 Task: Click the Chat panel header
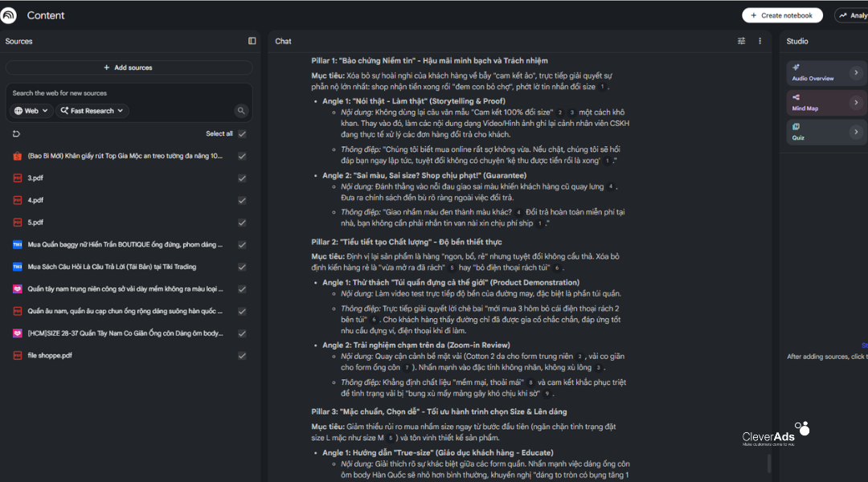tap(283, 41)
